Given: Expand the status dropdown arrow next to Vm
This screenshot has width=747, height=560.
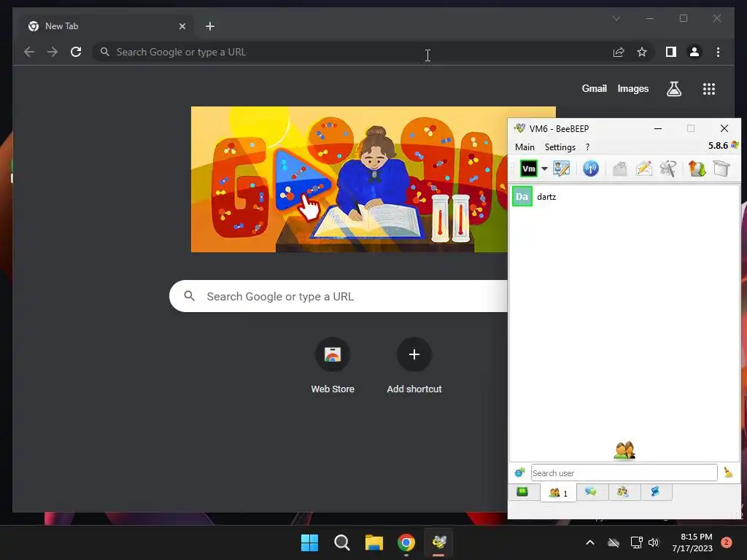Looking at the screenshot, I should click(544, 168).
